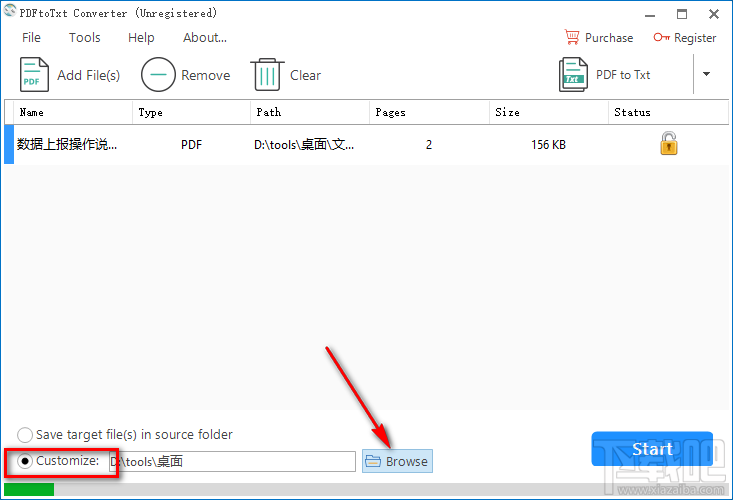
Task: Click the Add File(s) label
Action: coord(88,75)
